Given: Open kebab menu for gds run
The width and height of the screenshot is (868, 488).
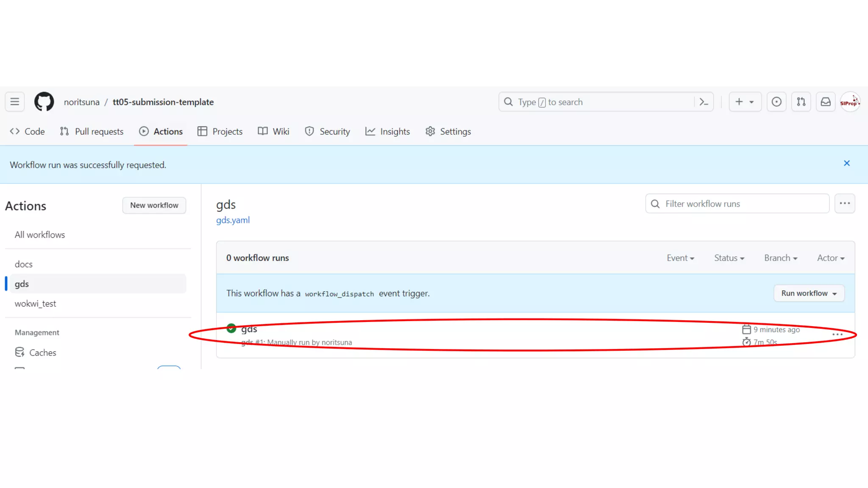Looking at the screenshot, I should [x=837, y=335].
